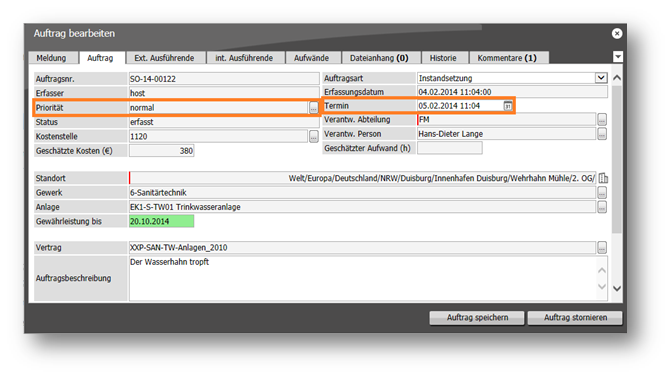Click the Termin label
The height and width of the screenshot is (377, 670).
click(x=337, y=106)
